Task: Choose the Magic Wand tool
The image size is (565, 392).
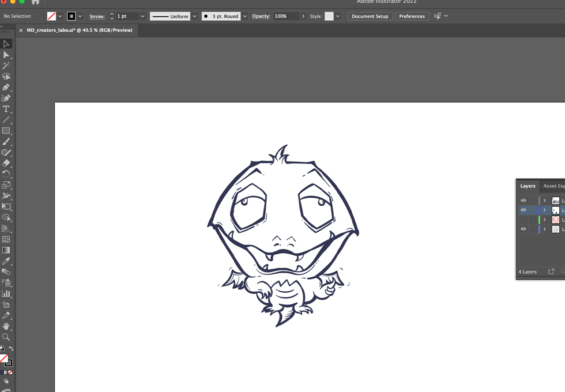Action: click(x=6, y=65)
